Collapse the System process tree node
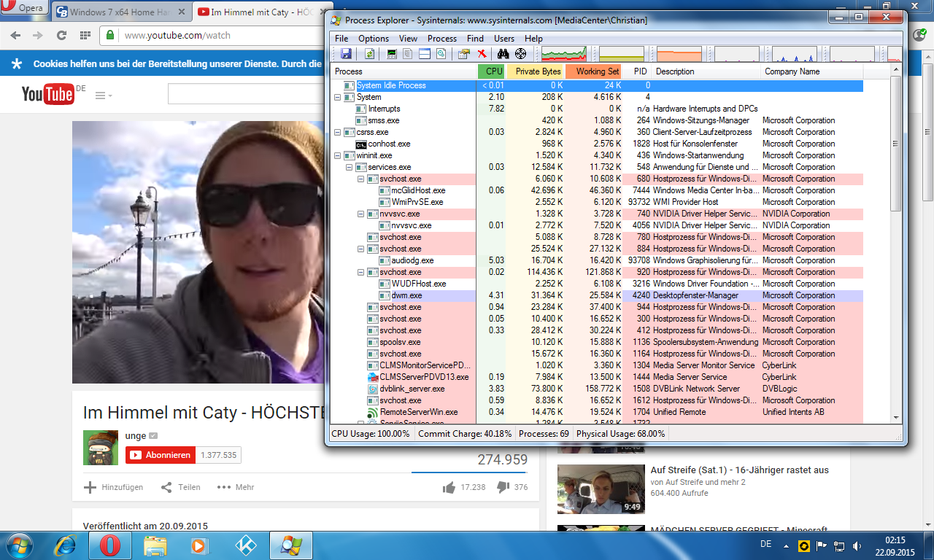Viewport: 934px width, 560px height. 338,97
